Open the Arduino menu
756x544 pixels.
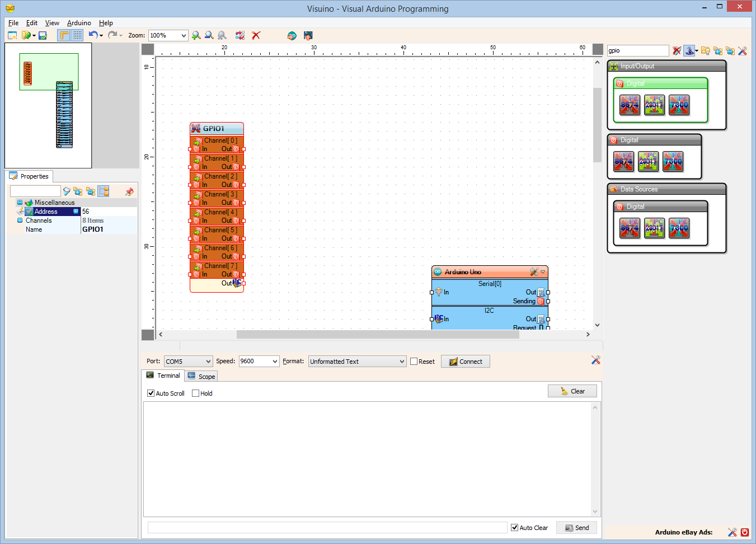[78, 23]
